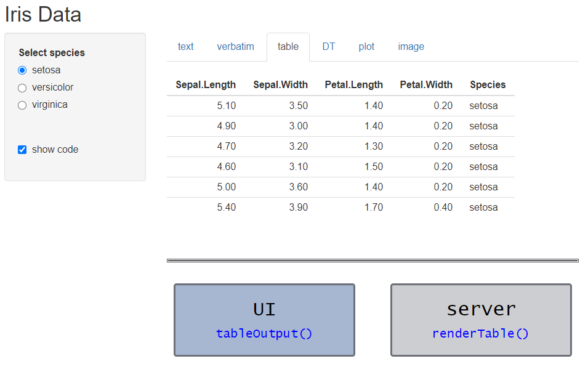Viewport: 588px width, 377px height.
Task: Click the Sepal.Length column header
Action: [x=206, y=85]
